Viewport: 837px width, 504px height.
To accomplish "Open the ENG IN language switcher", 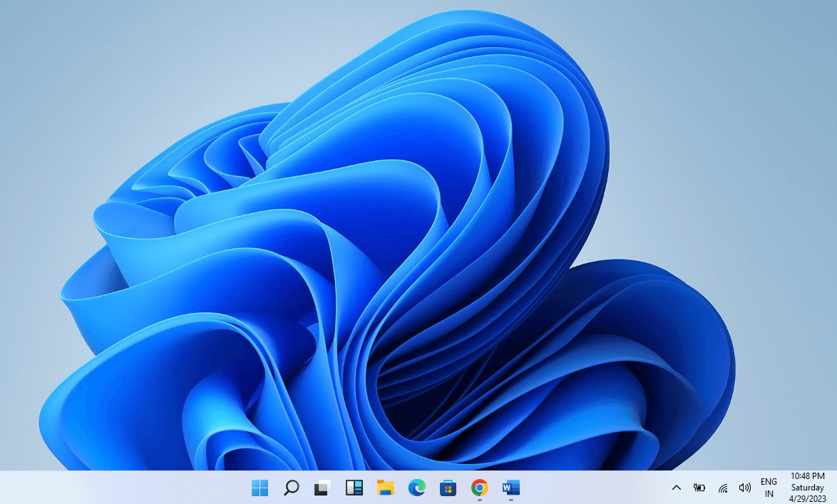I will pos(769,488).
